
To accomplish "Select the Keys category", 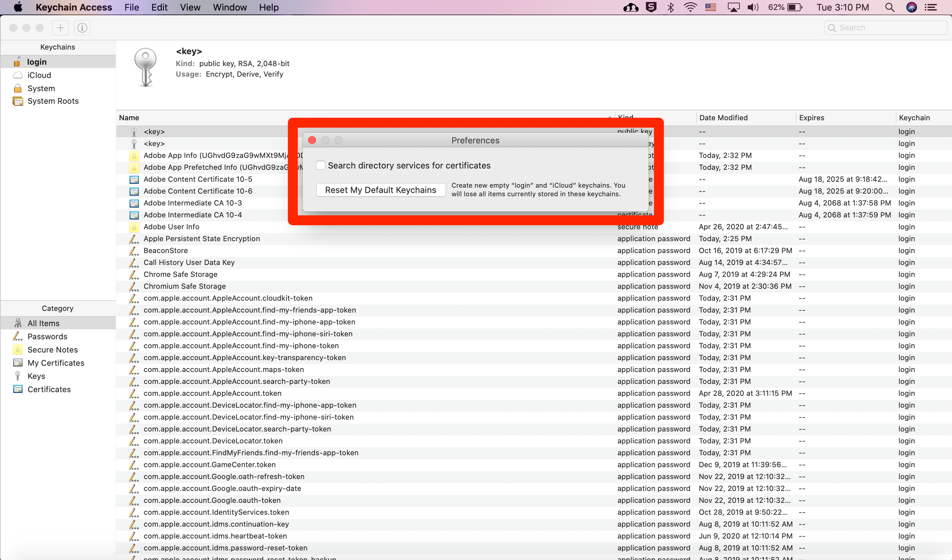I will [36, 376].
